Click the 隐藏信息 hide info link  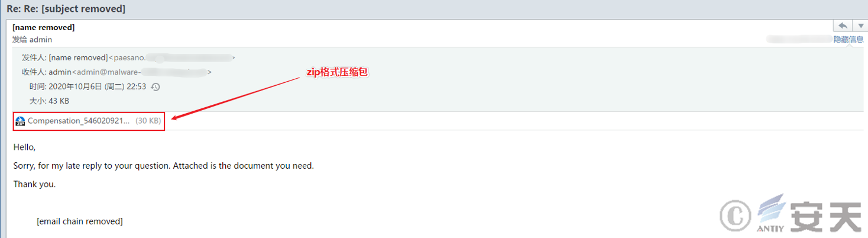pos(848,40)
